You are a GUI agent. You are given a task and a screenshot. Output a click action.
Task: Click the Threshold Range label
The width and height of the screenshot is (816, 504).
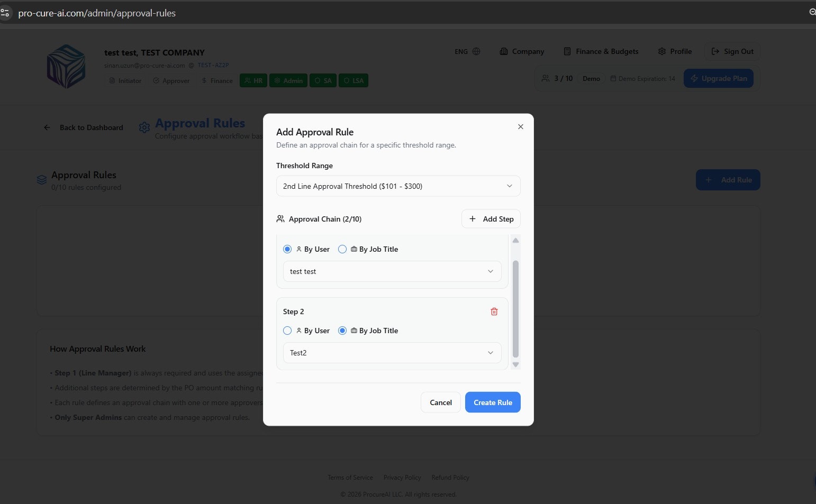point(304,166)
